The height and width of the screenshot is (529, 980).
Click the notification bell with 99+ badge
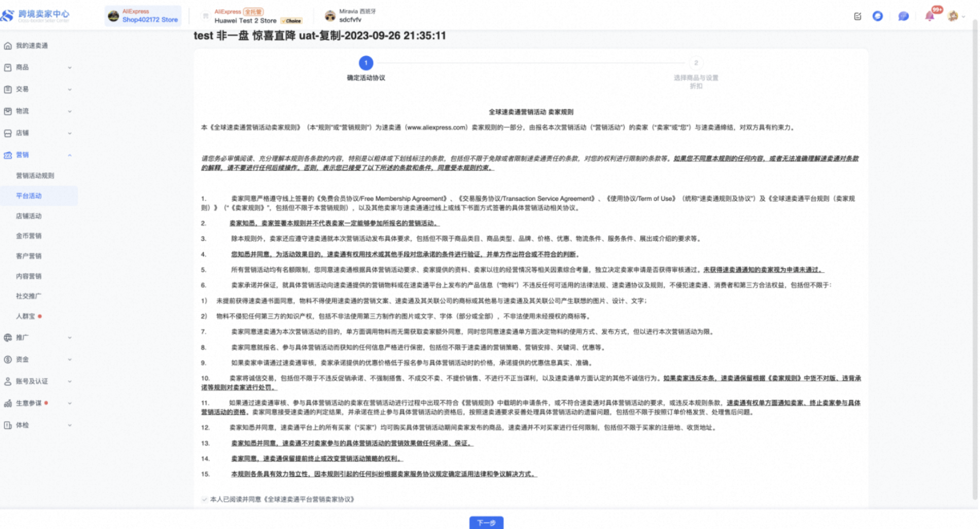[x=930, y=16]
